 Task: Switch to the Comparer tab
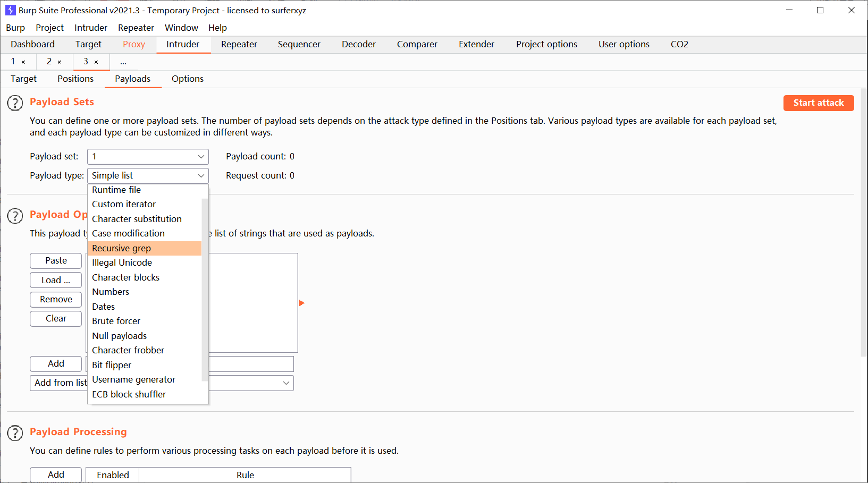tap(417, 45)
